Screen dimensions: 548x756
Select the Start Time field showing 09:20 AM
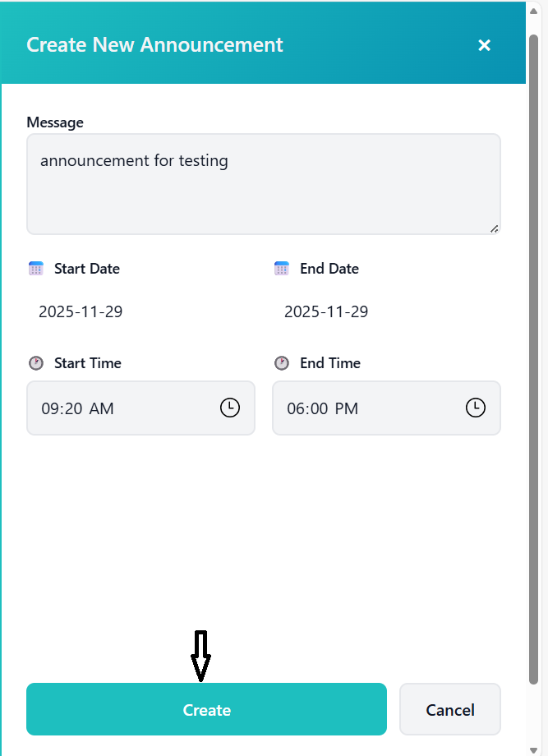point(123,408)
